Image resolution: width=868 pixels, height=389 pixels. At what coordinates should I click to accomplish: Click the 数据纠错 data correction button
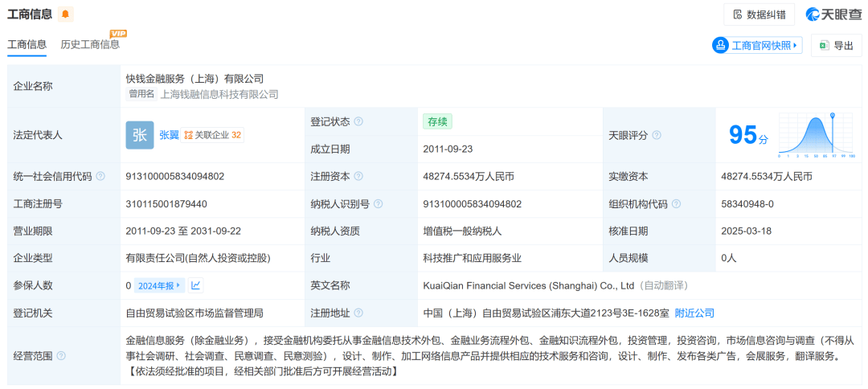coord(759,14)
